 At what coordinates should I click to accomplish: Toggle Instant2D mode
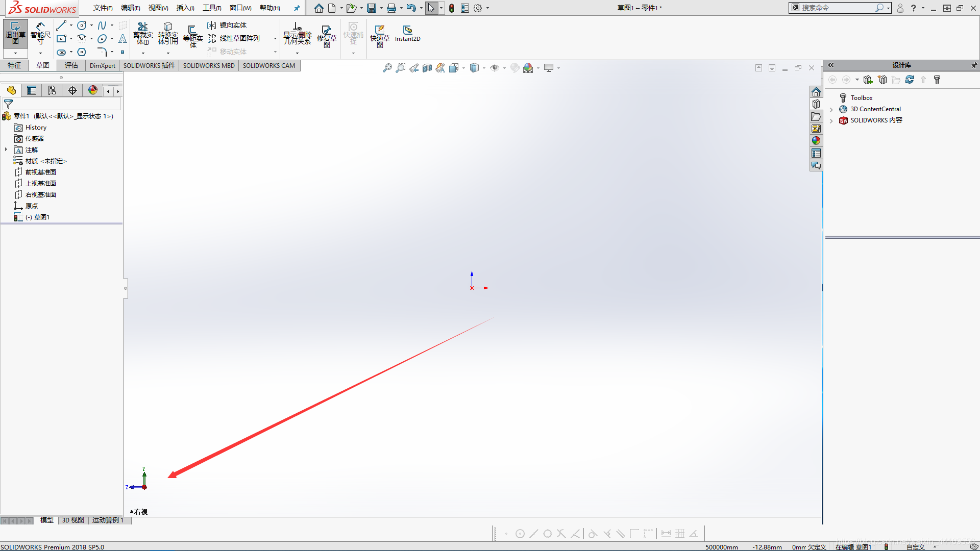pyautogui.click(x=407, y=33)
